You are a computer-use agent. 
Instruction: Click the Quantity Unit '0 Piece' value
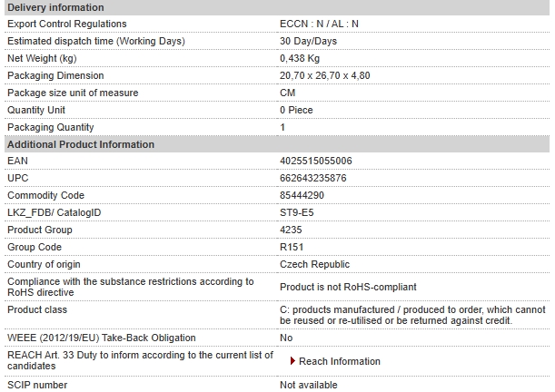tap(296, 110)
